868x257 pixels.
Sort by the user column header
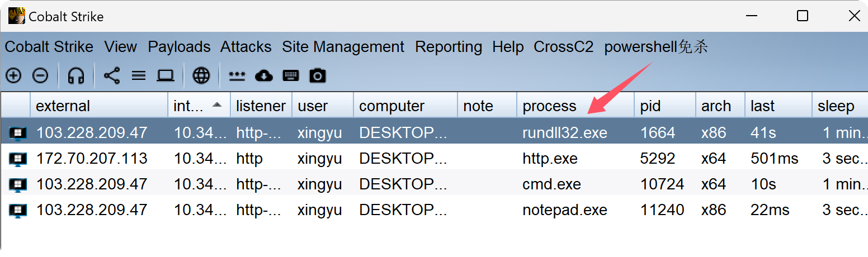point(323,106)
